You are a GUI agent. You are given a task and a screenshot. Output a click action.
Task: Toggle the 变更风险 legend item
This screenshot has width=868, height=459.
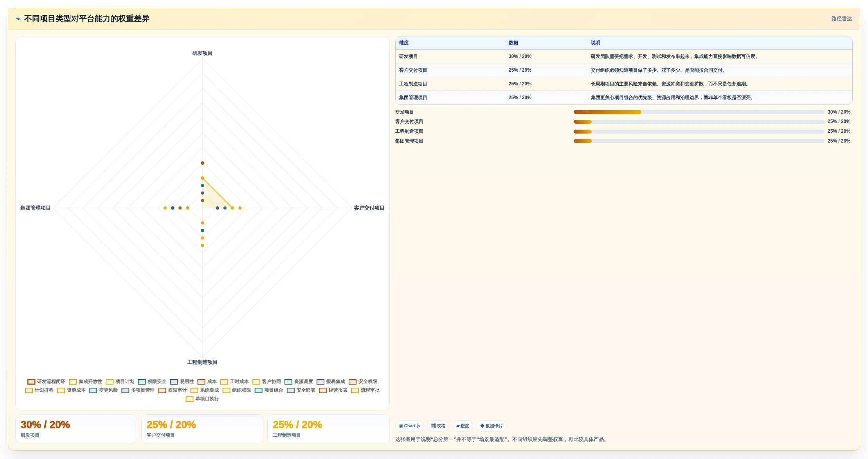click(x=103, y=390)
